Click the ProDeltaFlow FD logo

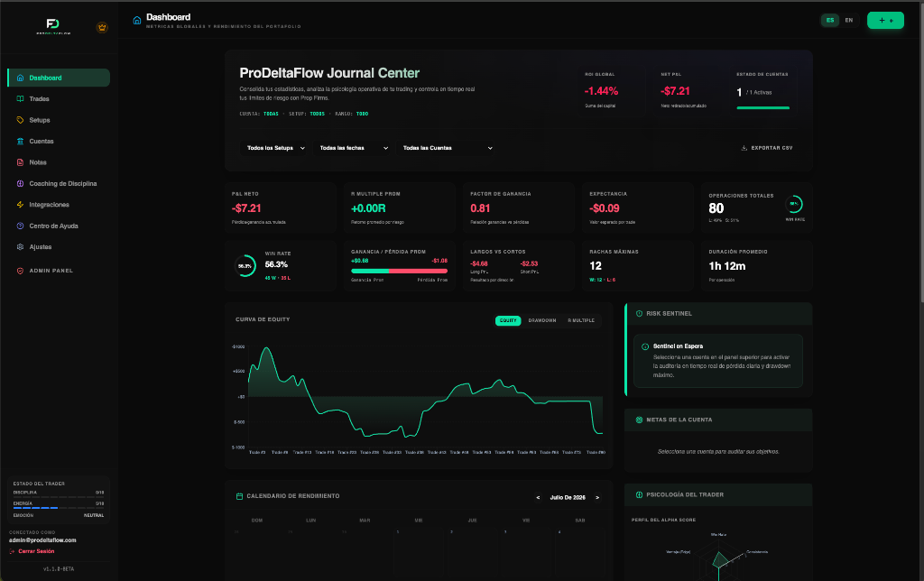click(53, 26)
